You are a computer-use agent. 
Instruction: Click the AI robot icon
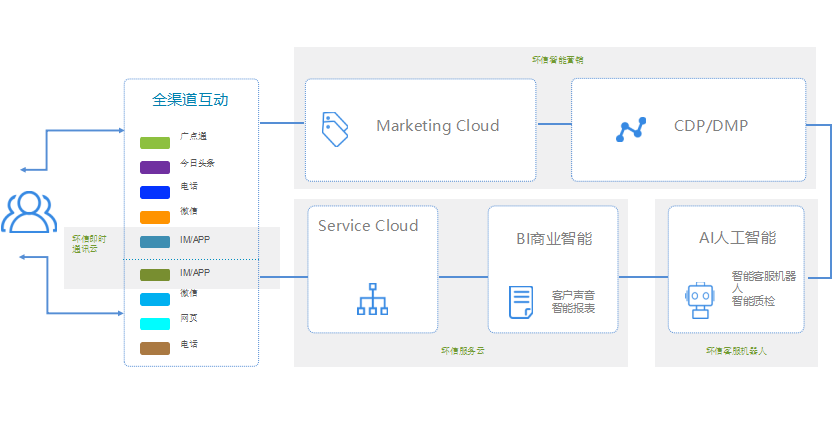click(x=699, y=300)
